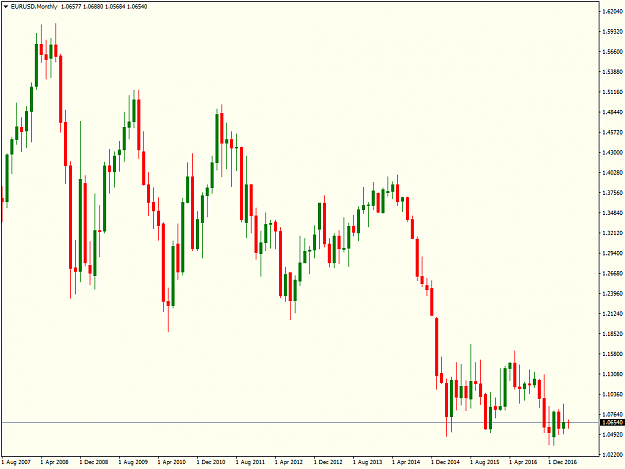
Task: Click the 1.62040 price axis label
Action: pyautogui.click(x=613, y=12)
